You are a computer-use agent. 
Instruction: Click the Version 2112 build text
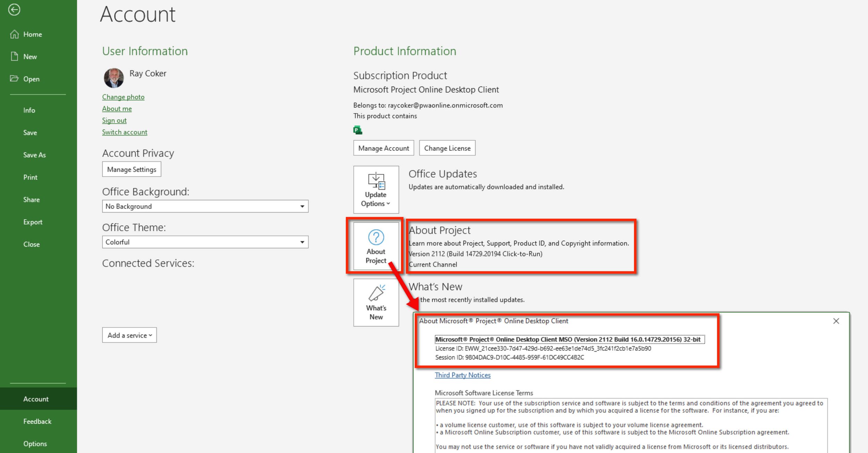tap(475, 254)
